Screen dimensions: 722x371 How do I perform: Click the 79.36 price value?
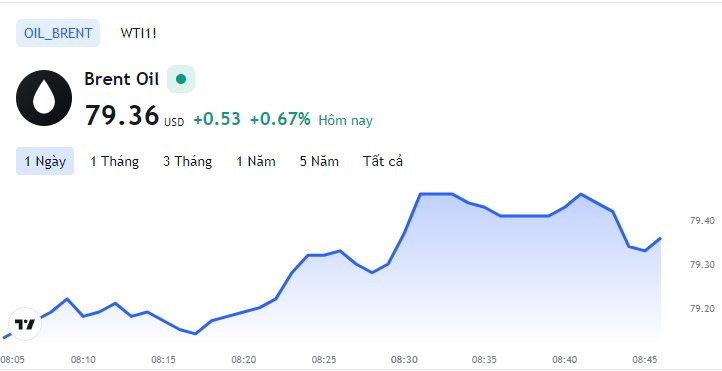(x=122, y=115)
